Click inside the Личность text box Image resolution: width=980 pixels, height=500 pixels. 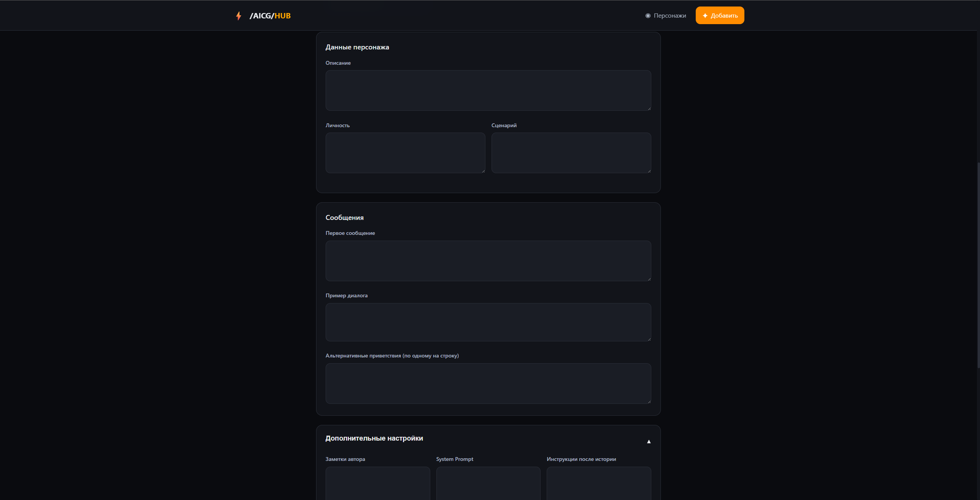coord(405,153)
